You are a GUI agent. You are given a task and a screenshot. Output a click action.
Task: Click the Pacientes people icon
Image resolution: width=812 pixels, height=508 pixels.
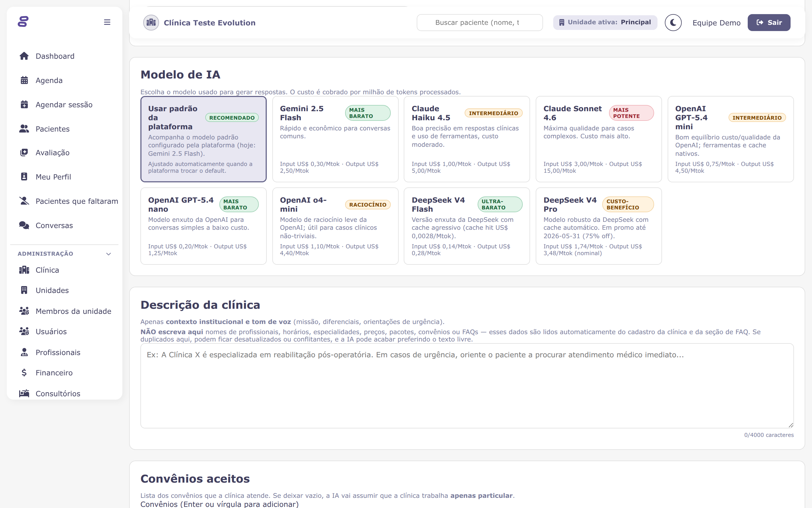[24, 129]
